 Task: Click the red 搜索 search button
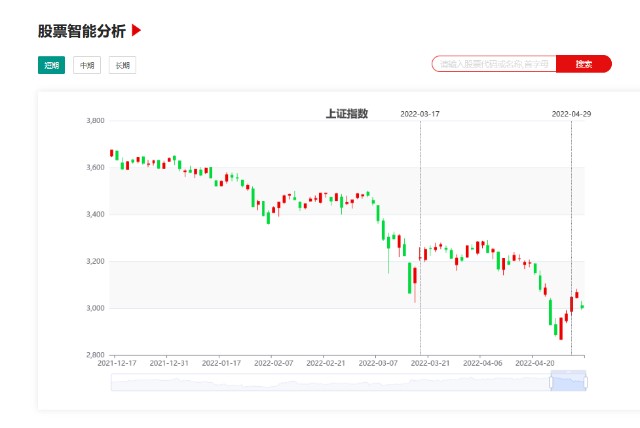point(584,64)
